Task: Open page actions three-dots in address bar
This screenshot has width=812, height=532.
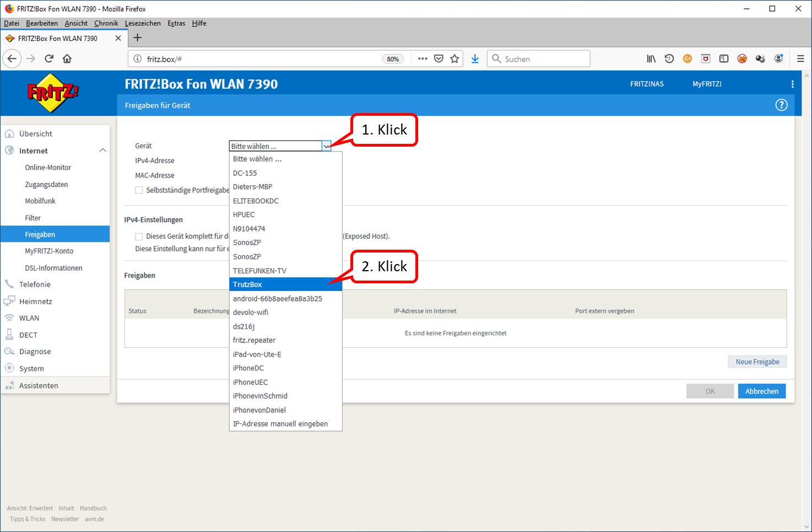Action: pos(423,58)
